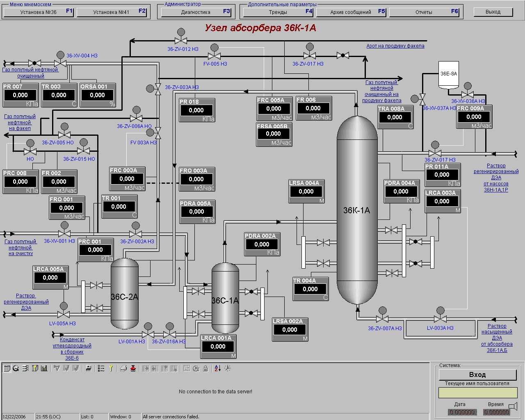Click the greyed-out padlock lock-message icon
This screenshot has width=525, height=420.
tap(205, 368)
